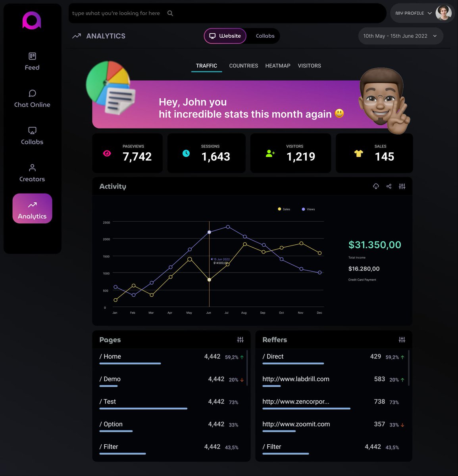Screen dimensions: 458x476
Task: Click the pie chart document illustration
Action: (x=110, y=88)
